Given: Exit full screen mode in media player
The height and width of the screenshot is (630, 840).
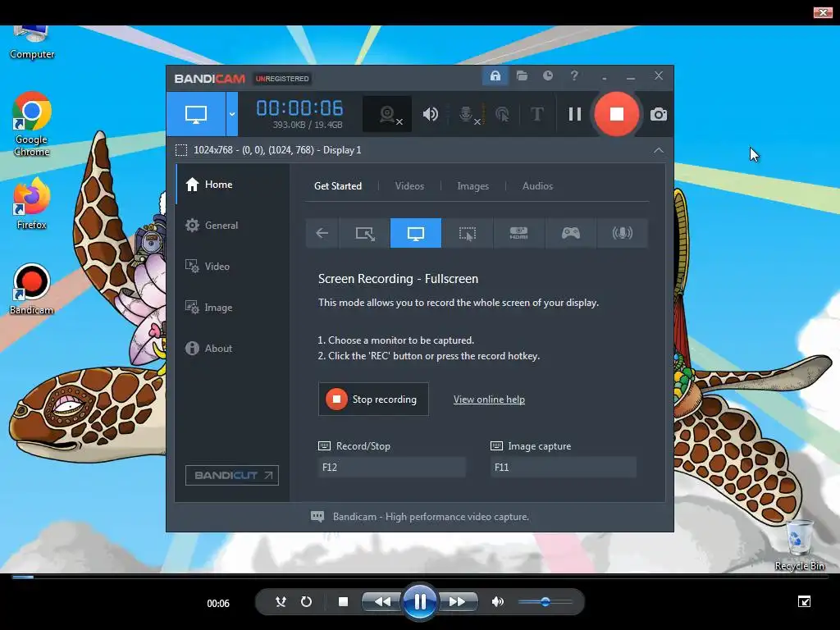Looking at the screenshot, I should 804,601.
